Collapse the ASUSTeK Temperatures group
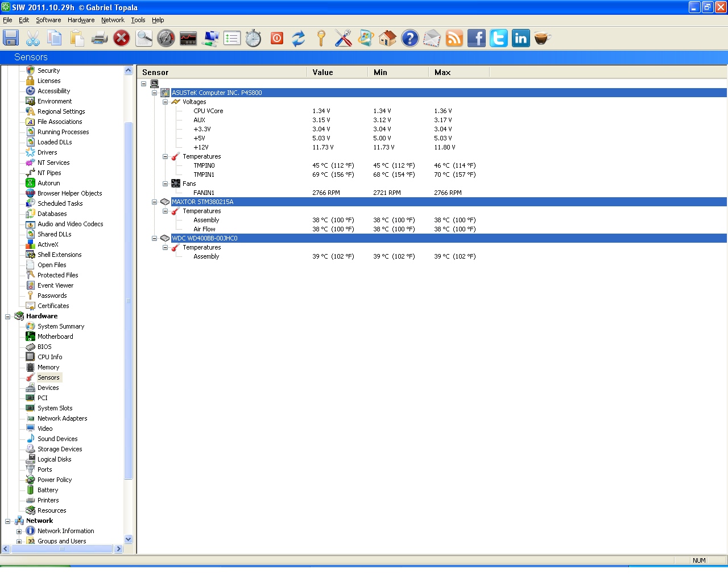728x582 pixels. [x=165, y=156]
